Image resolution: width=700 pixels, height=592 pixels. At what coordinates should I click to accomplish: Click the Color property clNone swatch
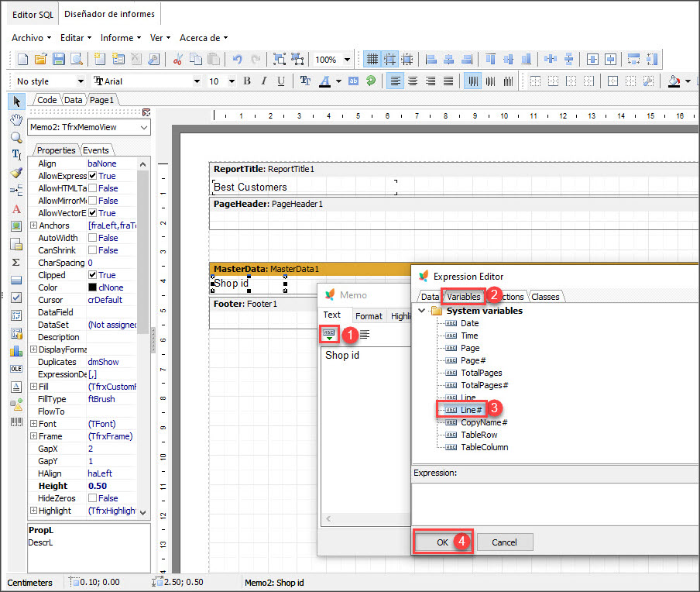tap(92, 287)
